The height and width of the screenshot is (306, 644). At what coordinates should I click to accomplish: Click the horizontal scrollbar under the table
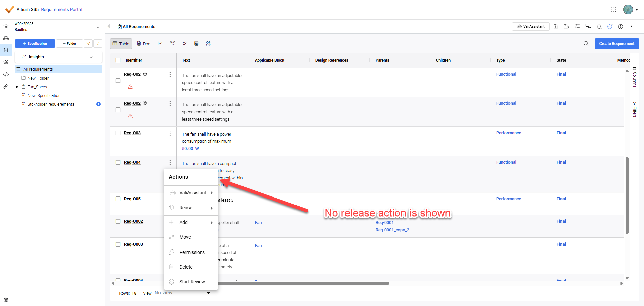point(302,283)
